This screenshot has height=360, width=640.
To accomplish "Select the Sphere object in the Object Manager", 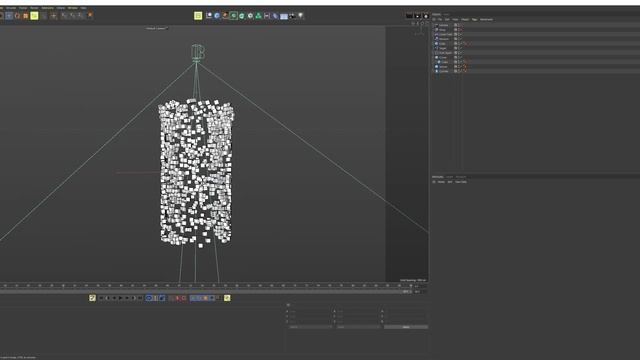I will [443, 67].
